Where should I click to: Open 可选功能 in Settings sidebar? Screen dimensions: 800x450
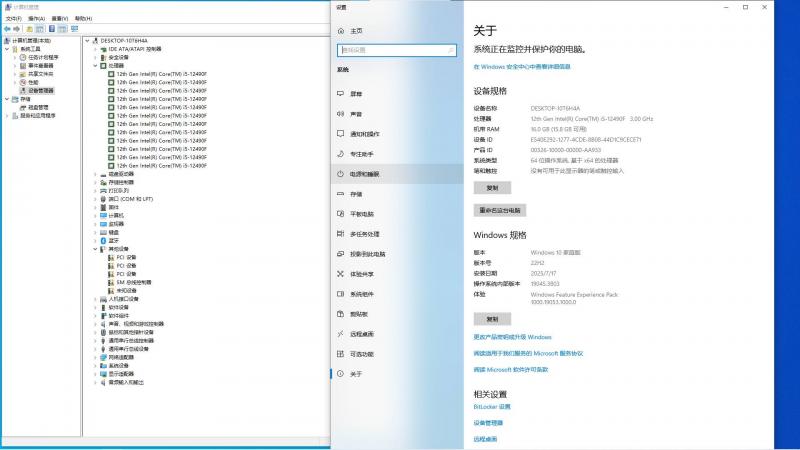[397, 354]
